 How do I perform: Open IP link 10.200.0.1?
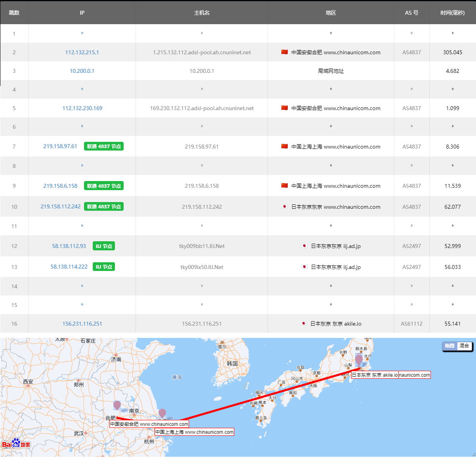[x=82, y=71]
